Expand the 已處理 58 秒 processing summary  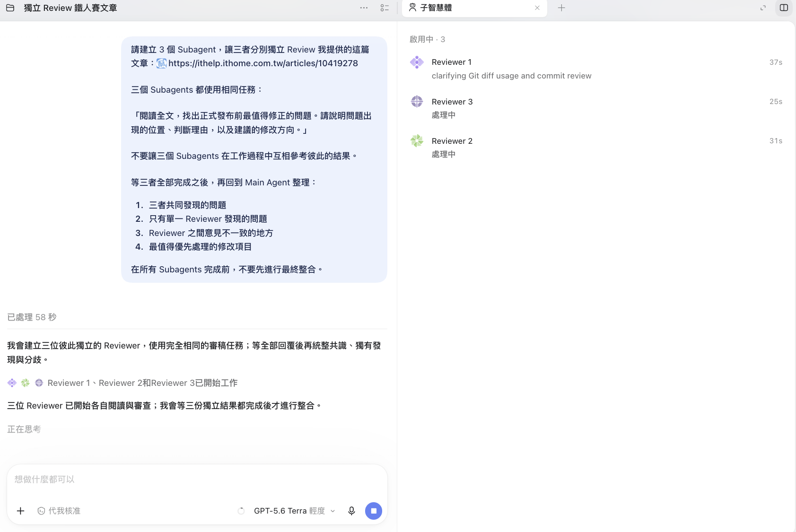[x=32, y=317]
